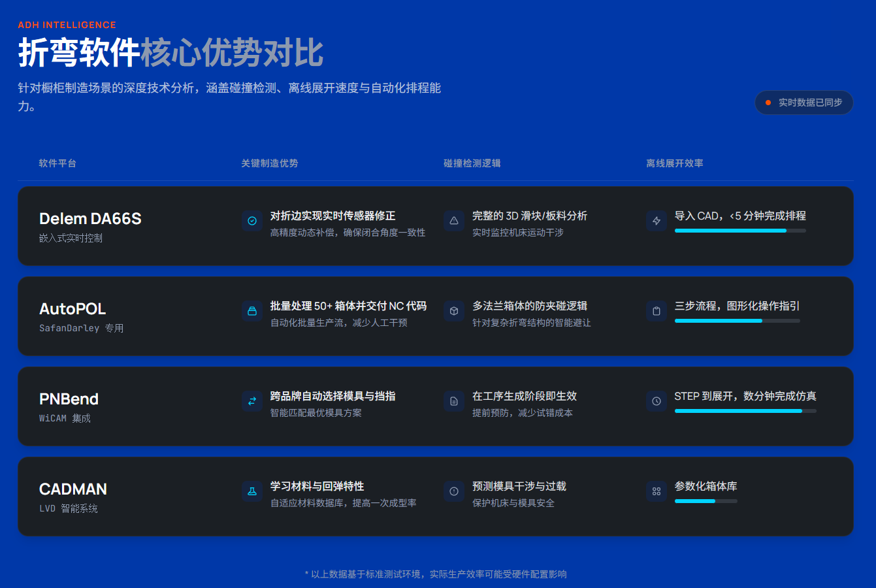The image size is (876, 588).
Task: Click the progress bar under 三步流程
Action: pos(737,321)
